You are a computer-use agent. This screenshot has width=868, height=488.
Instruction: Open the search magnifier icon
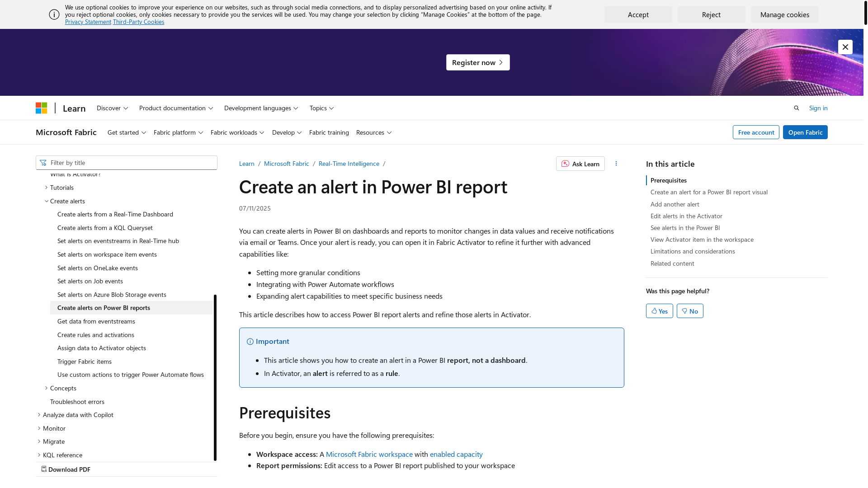click(x=797, y=108)
